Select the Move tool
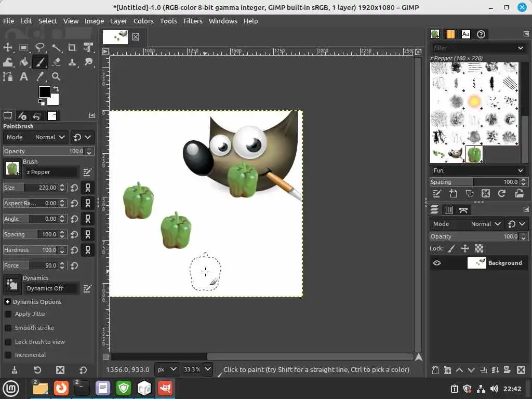Screen dimensions: 532x399 [7, 47]
